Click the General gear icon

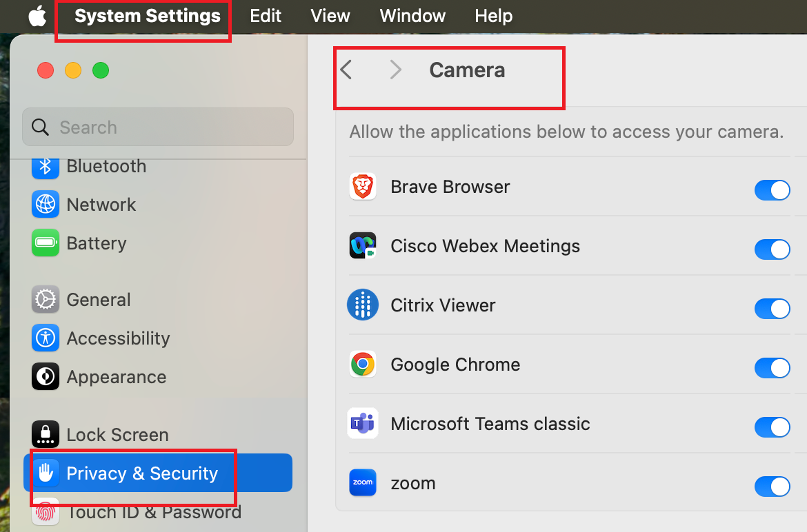tap(46, 299)
